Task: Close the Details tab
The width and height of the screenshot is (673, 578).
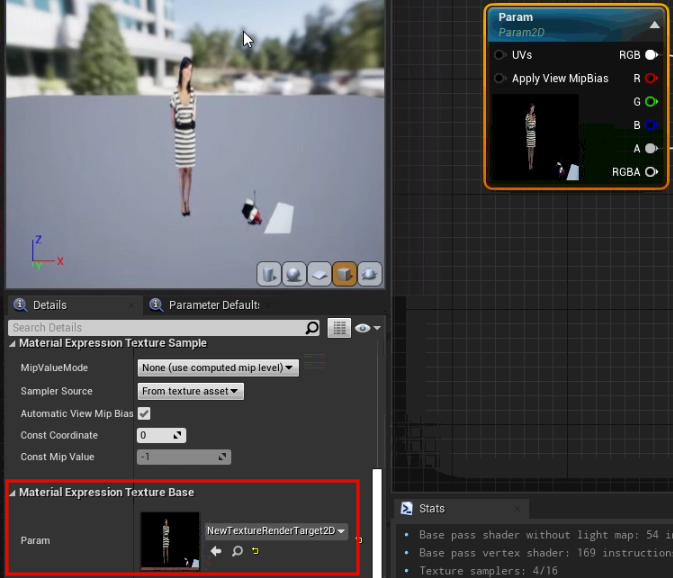Action: [x=131, y=305]
